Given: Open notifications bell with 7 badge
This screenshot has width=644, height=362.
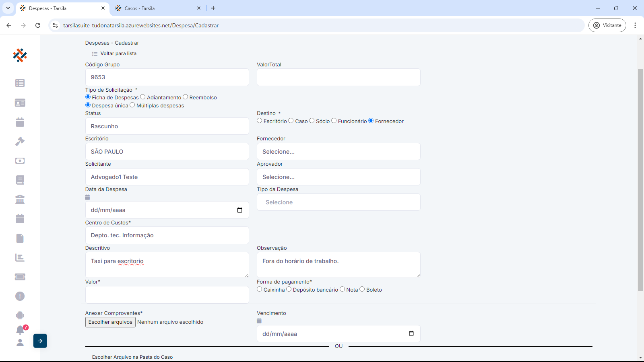Looking at the screenshot, I should [20, 330].
